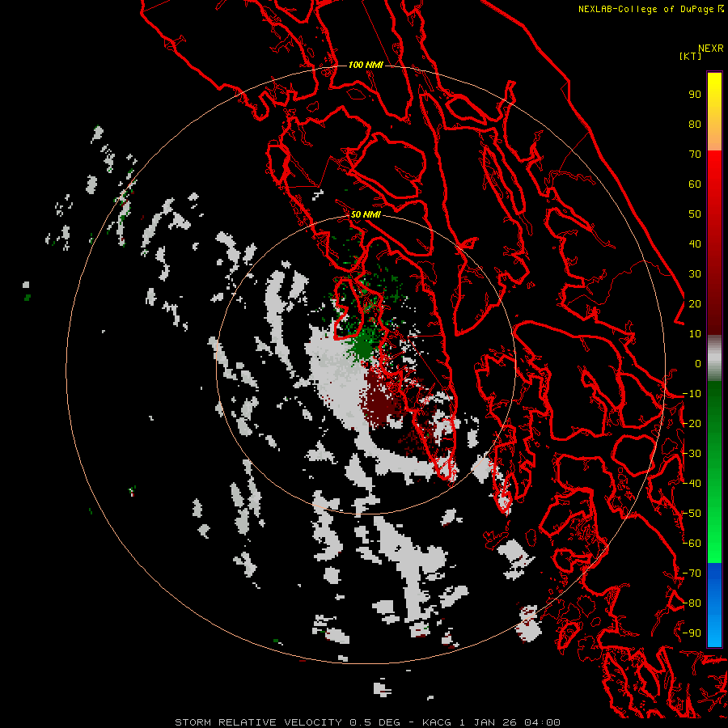
Task: Click the bright red segment of the color bar
Action: [714, 186]
